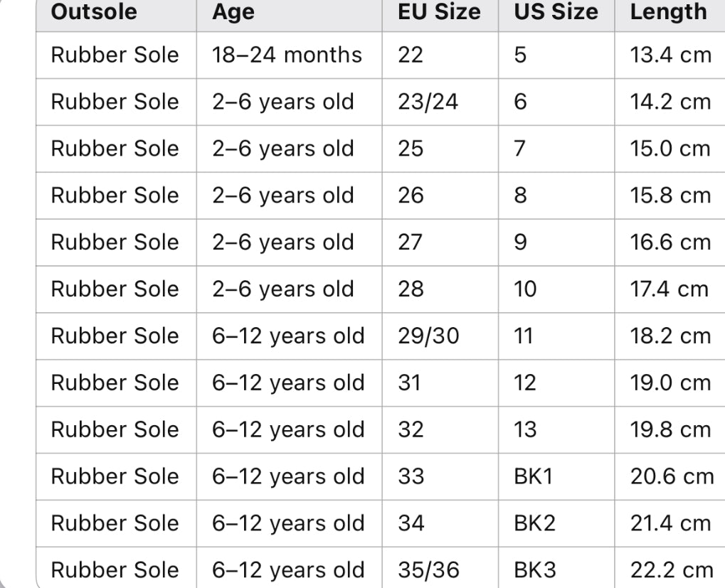This screenshot has height=588, width=725.
Task: Click the EU size 29/30 cell
Action: coord(428,336)
